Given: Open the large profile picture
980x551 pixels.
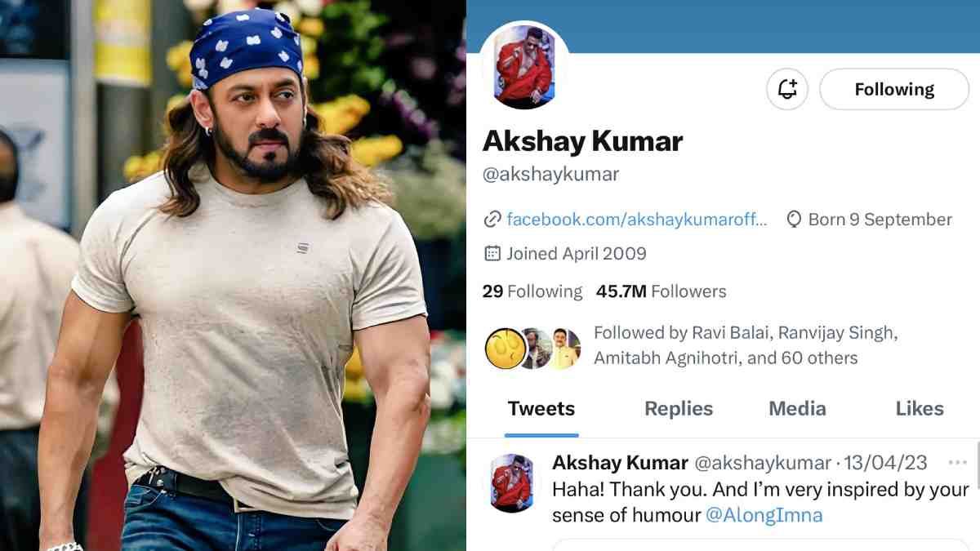Looking at the screenshot, I should point(525,65).
